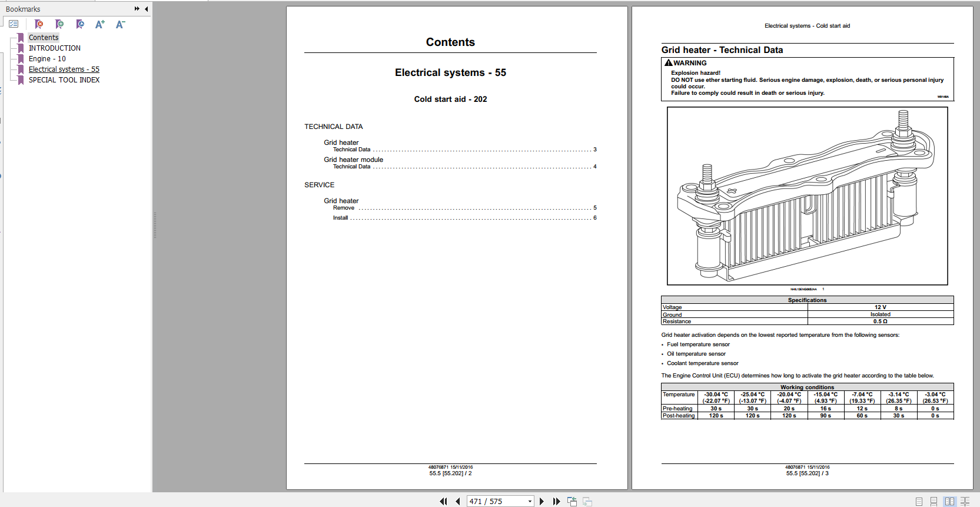Go to the previous view icon
This screenshot has height=507, width=980.
[x=572, y=501]
